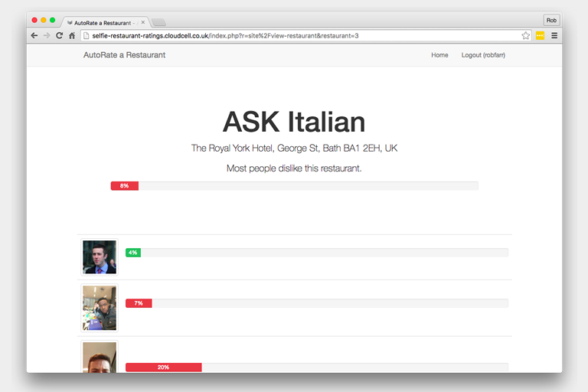Click the red 20% rating bar
Image resolution: width=588 pixels, height=392 pixels.
(x=164, y=367)
